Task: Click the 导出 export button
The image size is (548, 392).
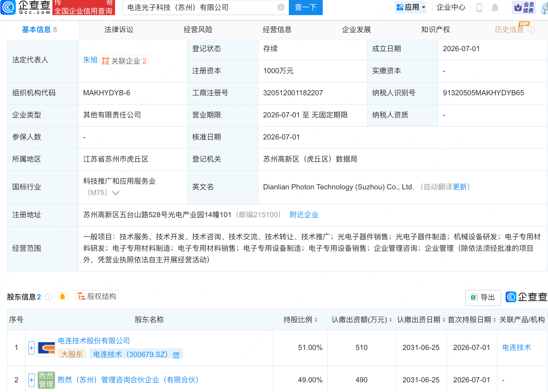Action: 483,297
